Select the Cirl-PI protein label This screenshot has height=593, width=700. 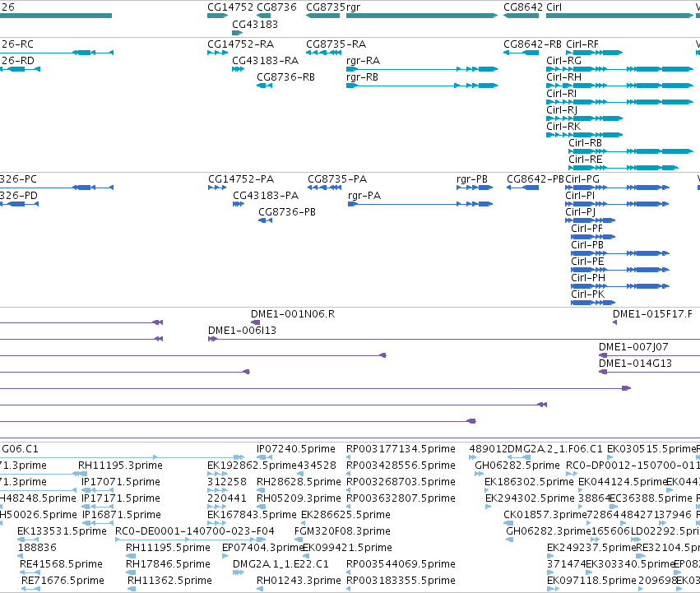580,196
